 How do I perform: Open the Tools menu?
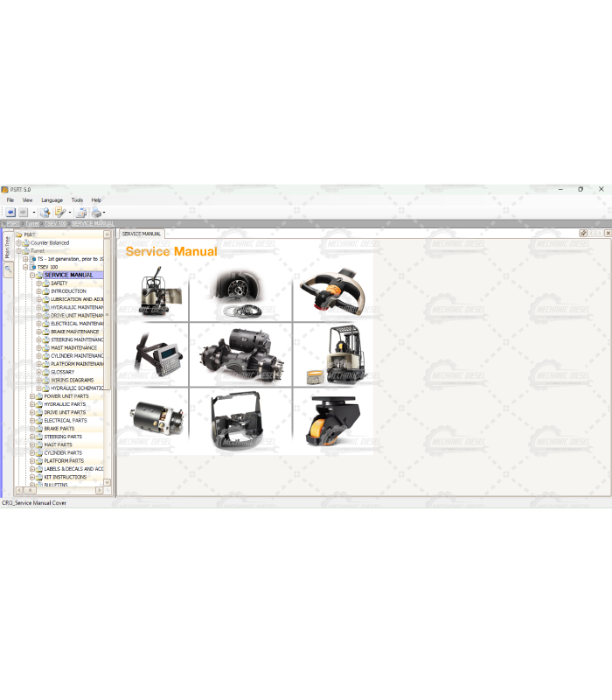click(x=77, y=200)
